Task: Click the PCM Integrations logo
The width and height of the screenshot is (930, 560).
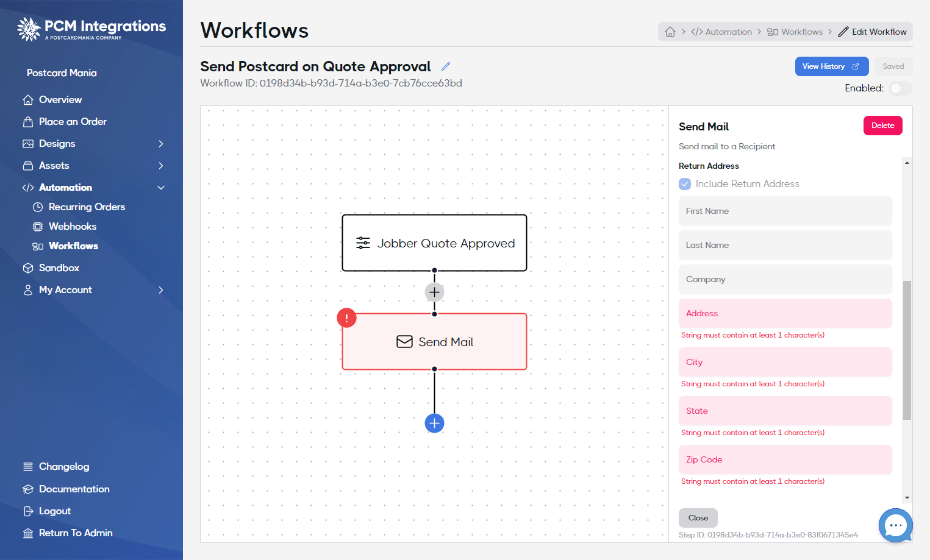Action: click(91, 29)
